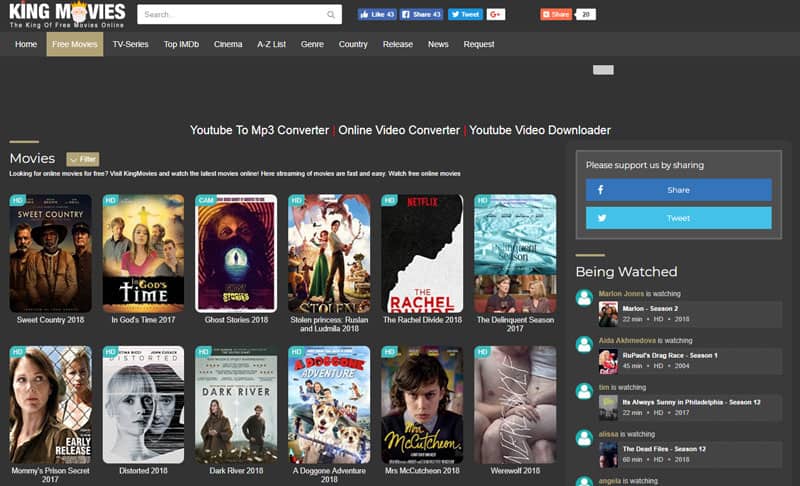Click the header Twitter Tweet button

point(465,14)
